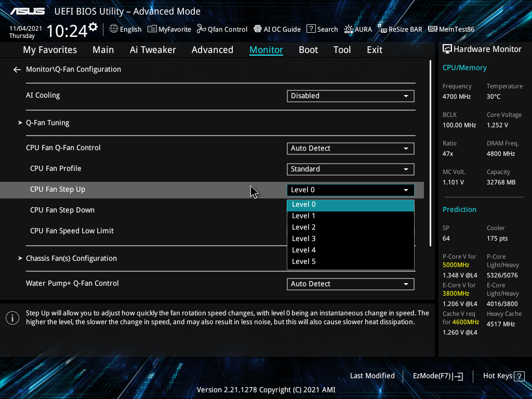The width and height of the screenshot is (532, 399).
Task: Switch to the Main tab
Action: (103, 50)
